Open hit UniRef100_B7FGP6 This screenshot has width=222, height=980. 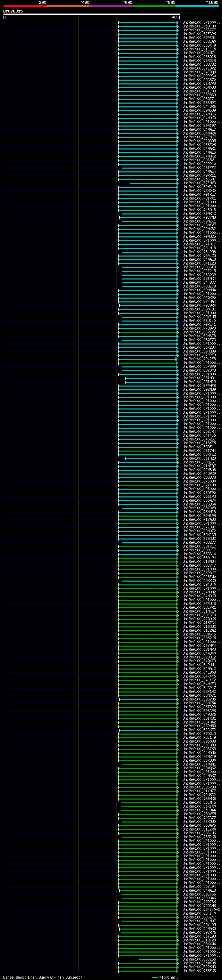(x=199, y=34)
